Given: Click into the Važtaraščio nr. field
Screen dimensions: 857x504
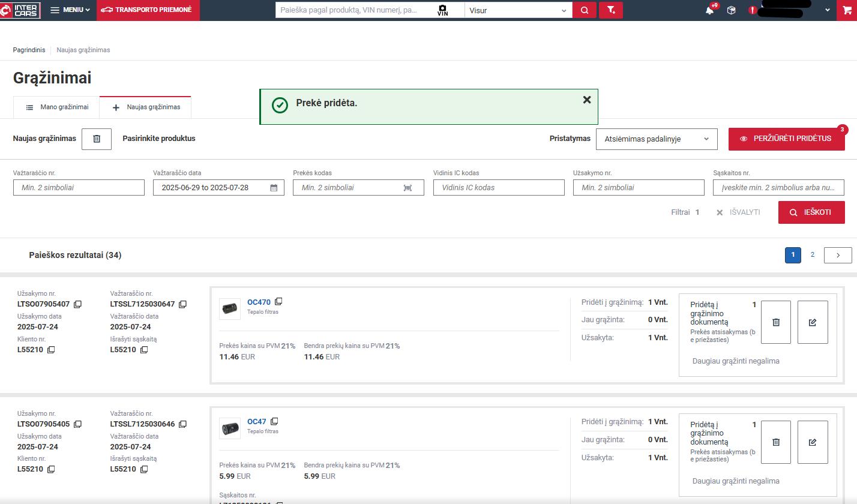Looking at the screenshot, I should [79, 187].
